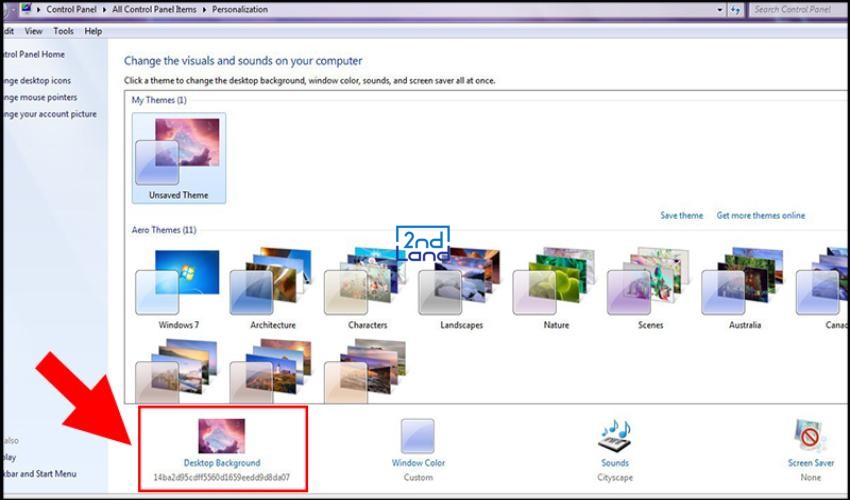
Task: Open the Screen Saver icon
Action: click(x=810, y=435)
